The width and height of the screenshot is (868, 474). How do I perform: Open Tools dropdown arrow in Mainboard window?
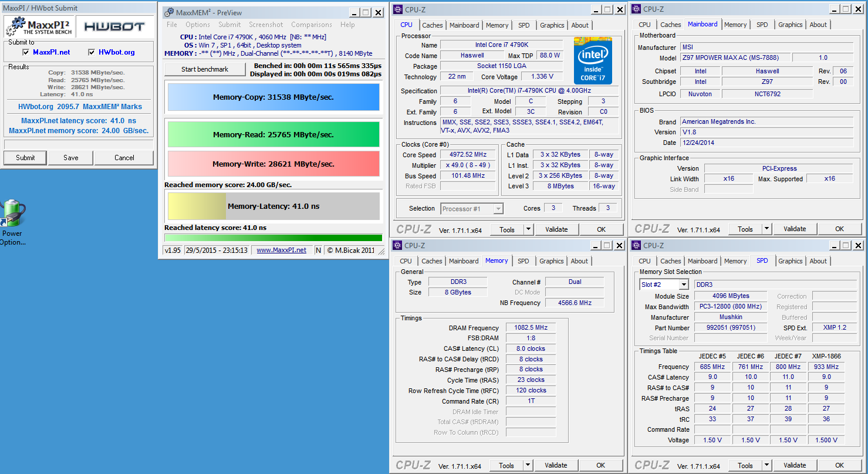(x=766, y=229)
